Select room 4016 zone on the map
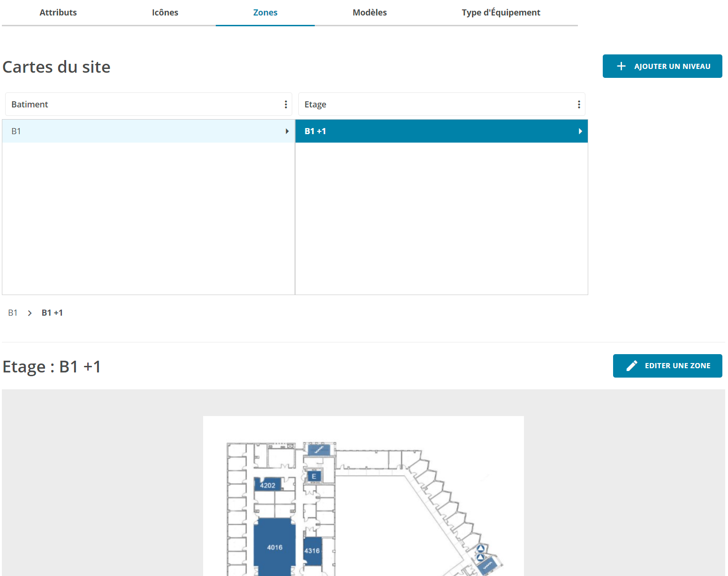Image resolution: width=728 pixels, height=576 pixels. pyautogui.click(x=274, y=547)
